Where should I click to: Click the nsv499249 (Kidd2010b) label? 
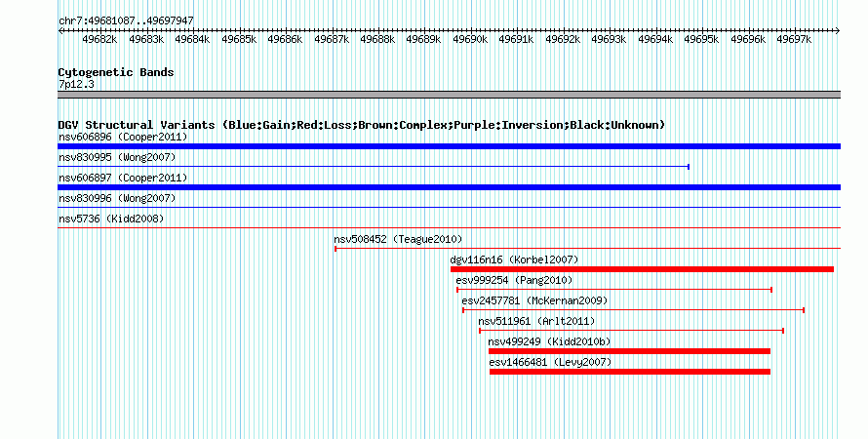coord(549,341)
